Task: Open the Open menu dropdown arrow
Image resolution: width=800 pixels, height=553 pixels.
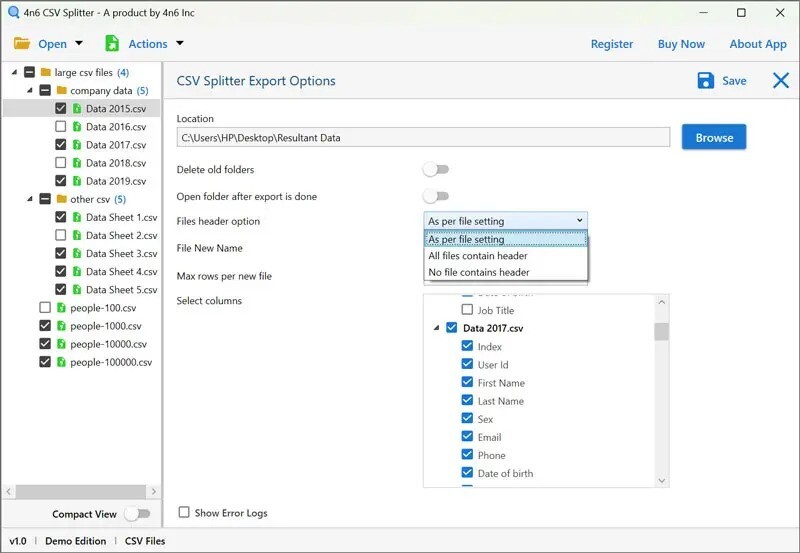Action: point(79,43)
